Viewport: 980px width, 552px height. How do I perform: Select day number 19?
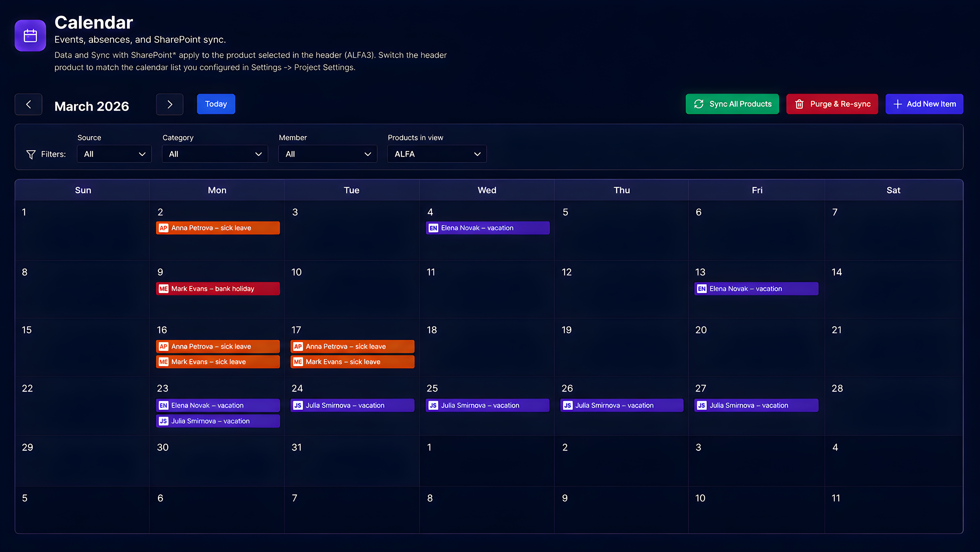pyautogui.click(x=566, y=330)
